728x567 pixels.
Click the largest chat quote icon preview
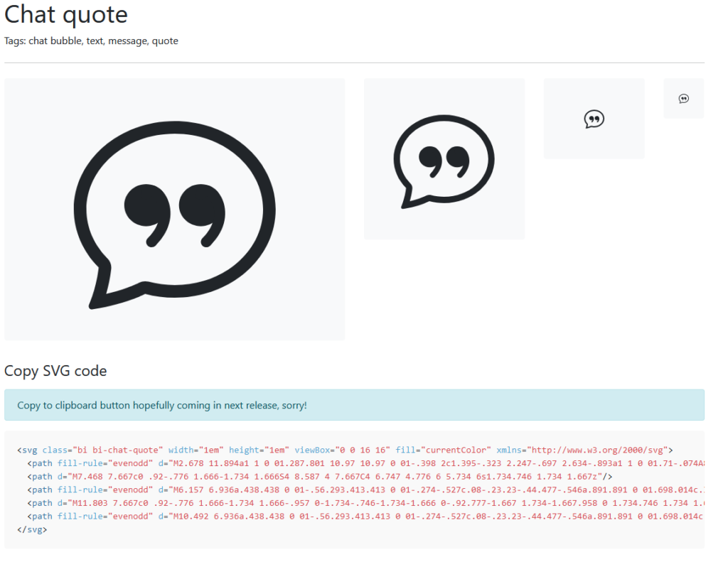[174, 209]
